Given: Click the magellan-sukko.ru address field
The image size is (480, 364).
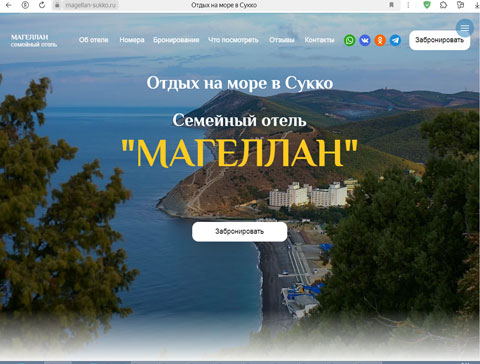Looking at the screenshot, I should (90, 5).
